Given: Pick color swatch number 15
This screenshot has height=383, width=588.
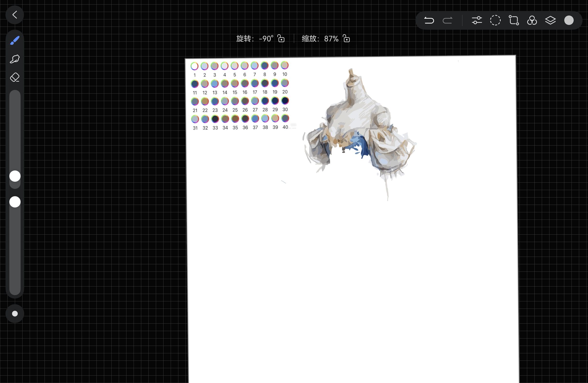Looking at the screenshot, I should pyautogui.click(x=235, y=83).
